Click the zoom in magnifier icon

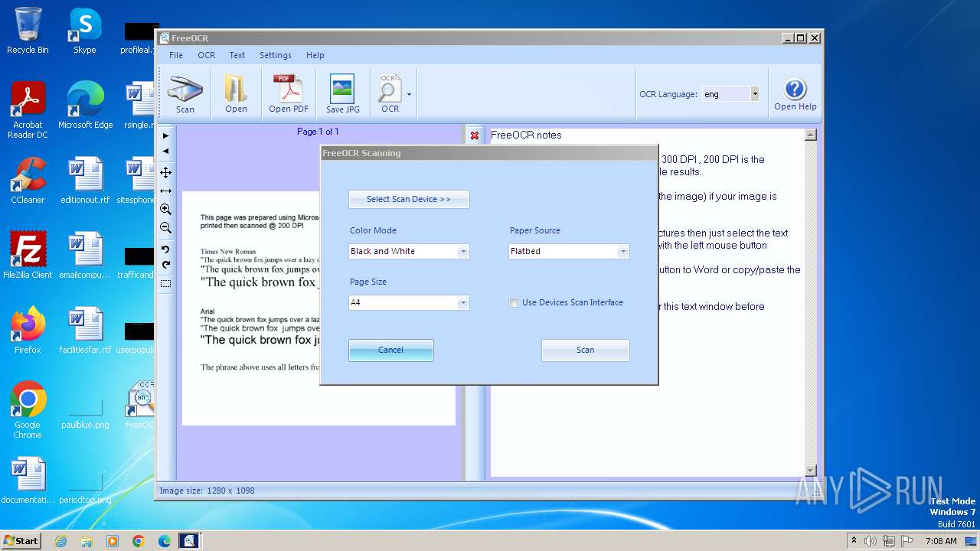point(165,209)
